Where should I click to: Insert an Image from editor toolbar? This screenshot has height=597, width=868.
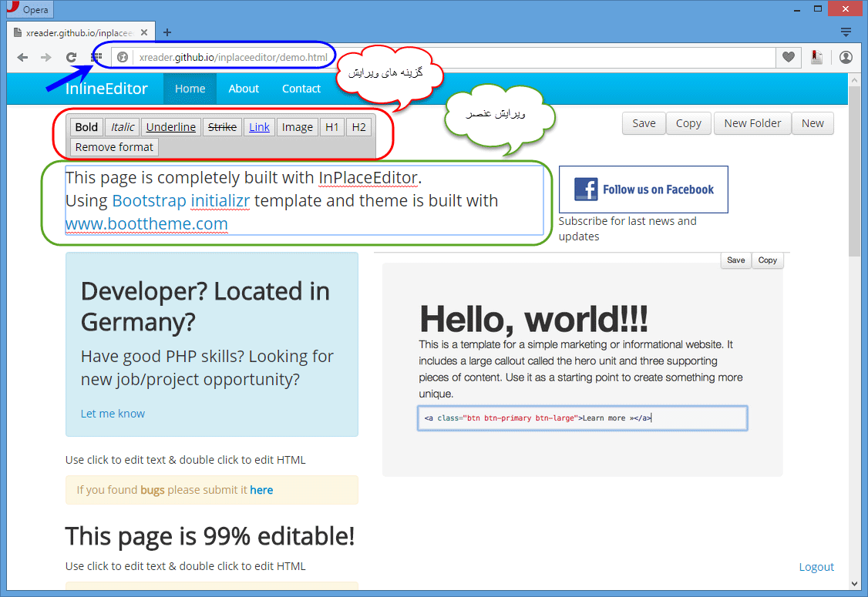pos(298,127)
